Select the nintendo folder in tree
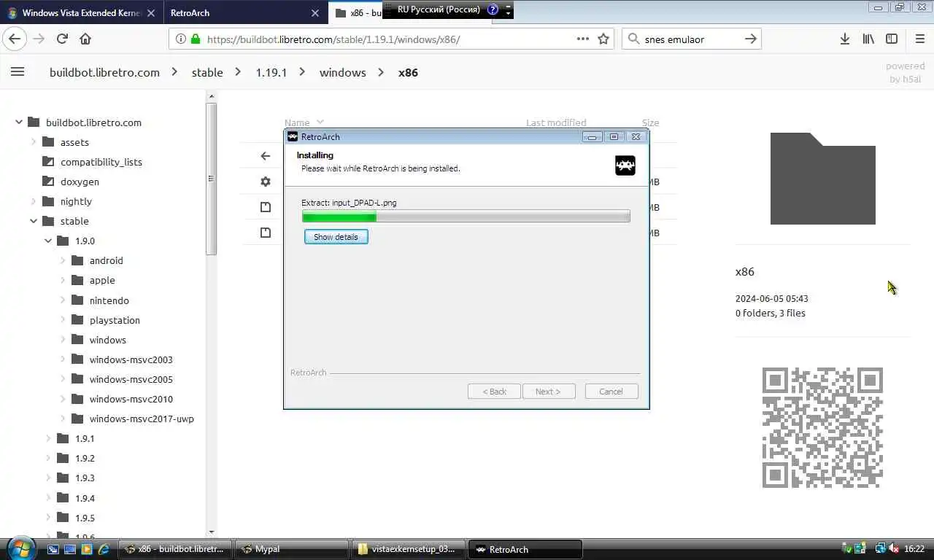The height and width of the screenshot is (560, 934). click(109, 300)
